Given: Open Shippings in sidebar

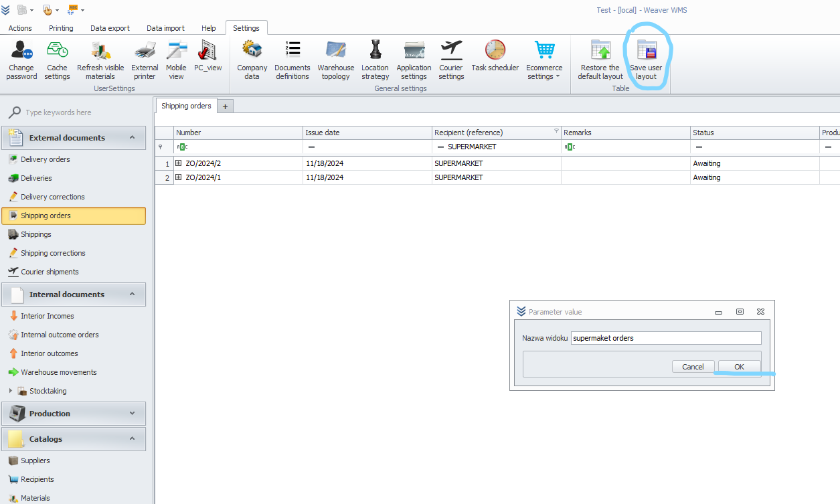Looking at the screenshot, I should 36,234.
